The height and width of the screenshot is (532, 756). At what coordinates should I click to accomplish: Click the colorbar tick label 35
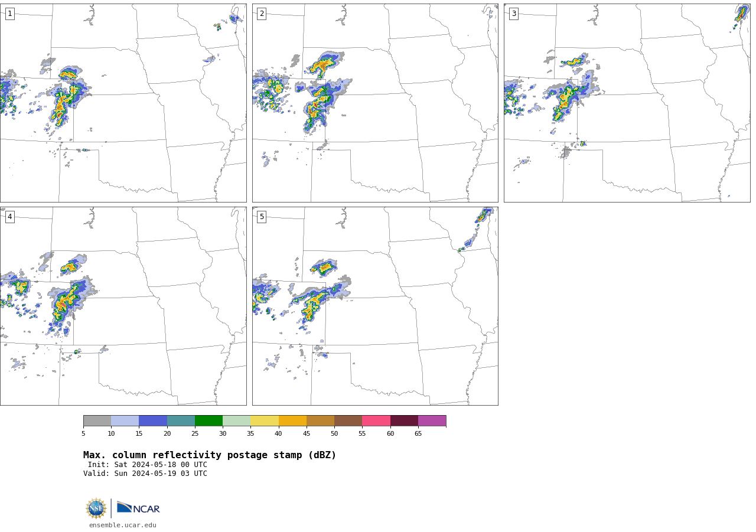(250, 434)
